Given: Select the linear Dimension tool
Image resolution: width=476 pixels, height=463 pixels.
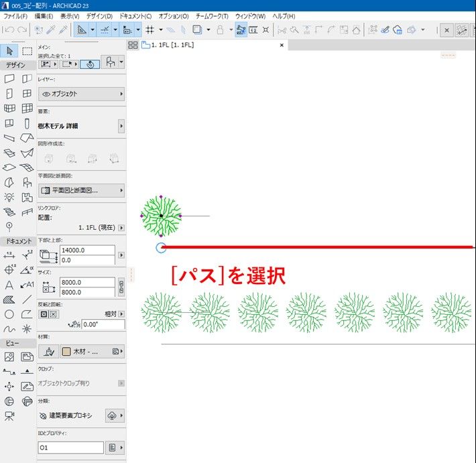Looking at the screenshot, I should click(x=9, y=255).
